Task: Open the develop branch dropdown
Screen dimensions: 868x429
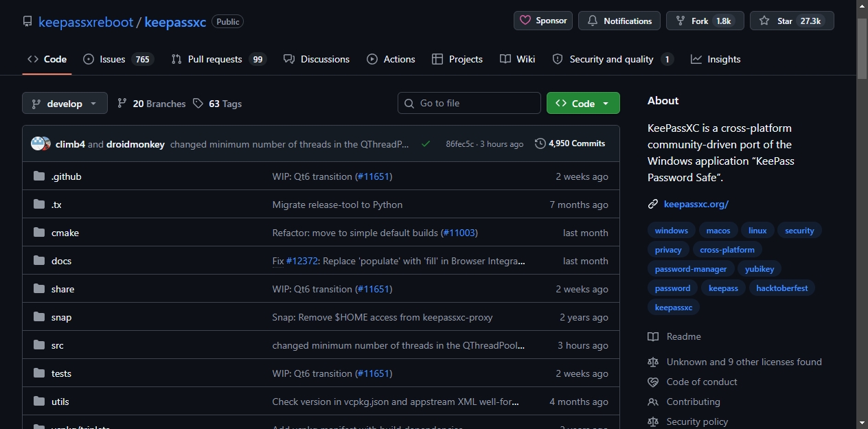Action: tap(65, 103)
